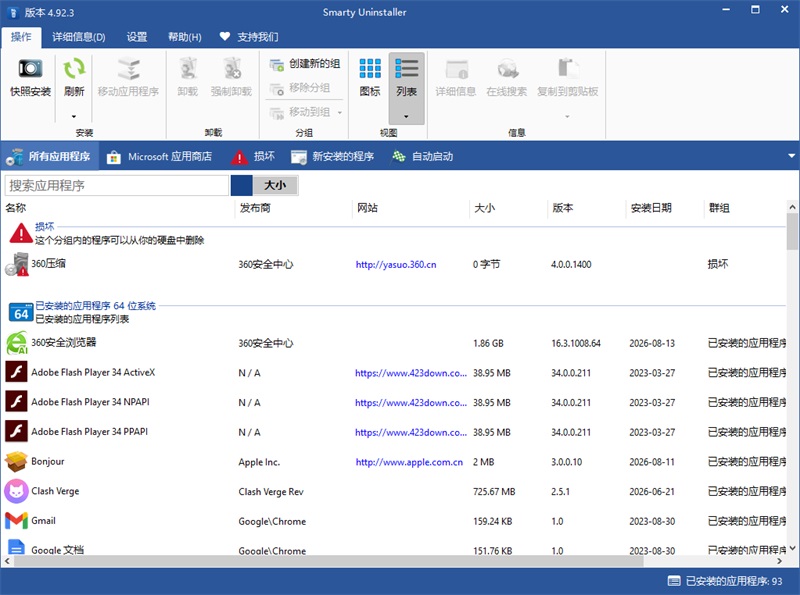The width and height of the screenshot is (800, 595).
Task: Click the 损坏 group warning icon
Action: (21, 233)
